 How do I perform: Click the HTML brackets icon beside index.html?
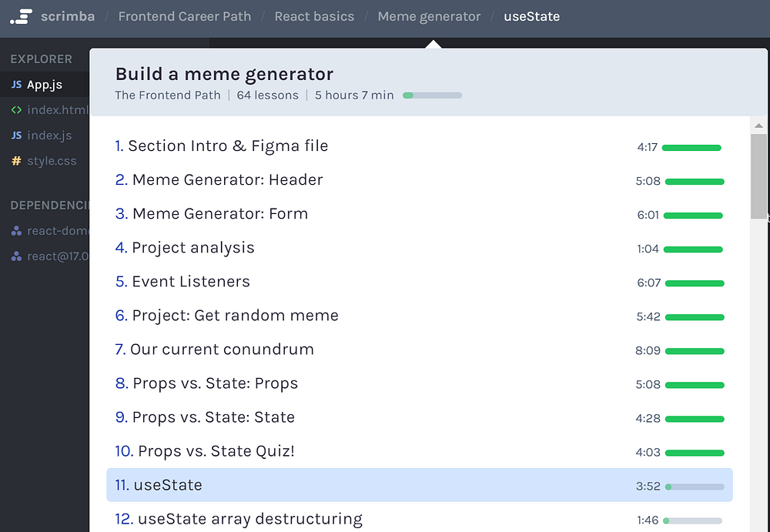coord(16,110)
